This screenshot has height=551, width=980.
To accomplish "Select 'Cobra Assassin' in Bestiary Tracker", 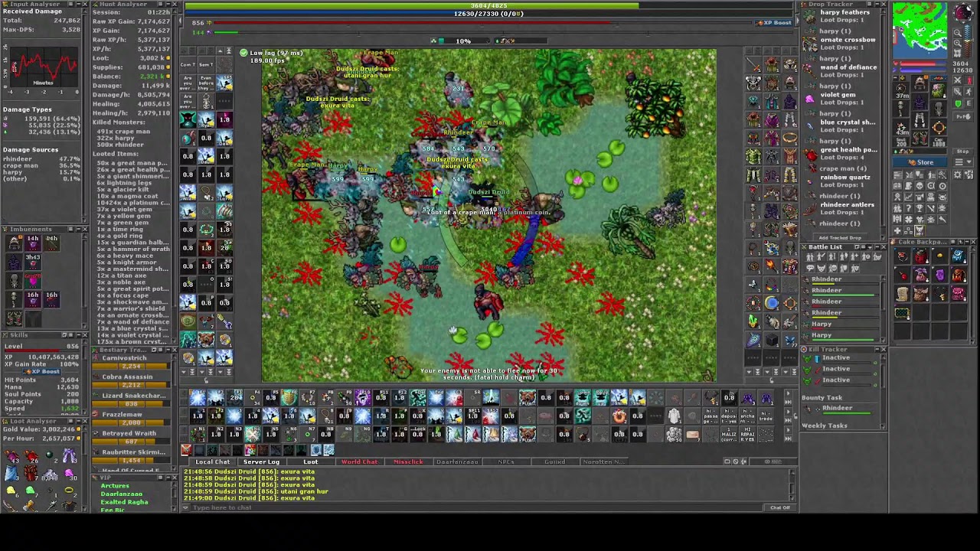I will pos(127,377).
